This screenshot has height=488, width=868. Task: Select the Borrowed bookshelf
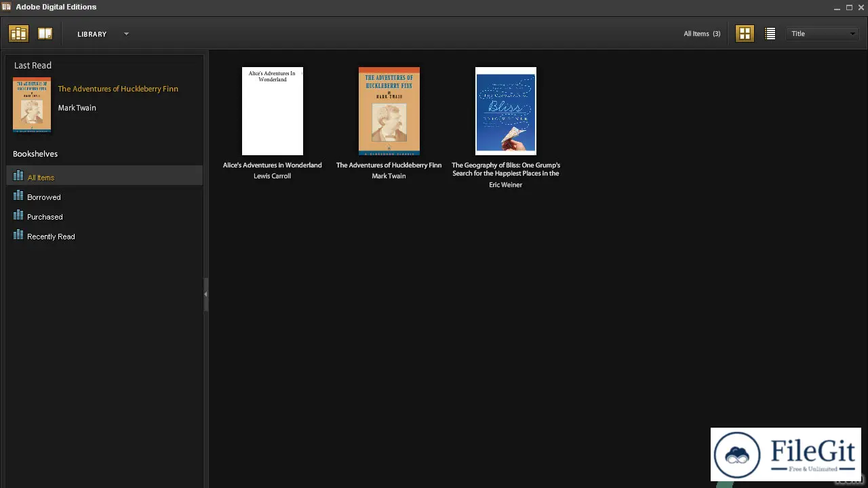(104, 197)
